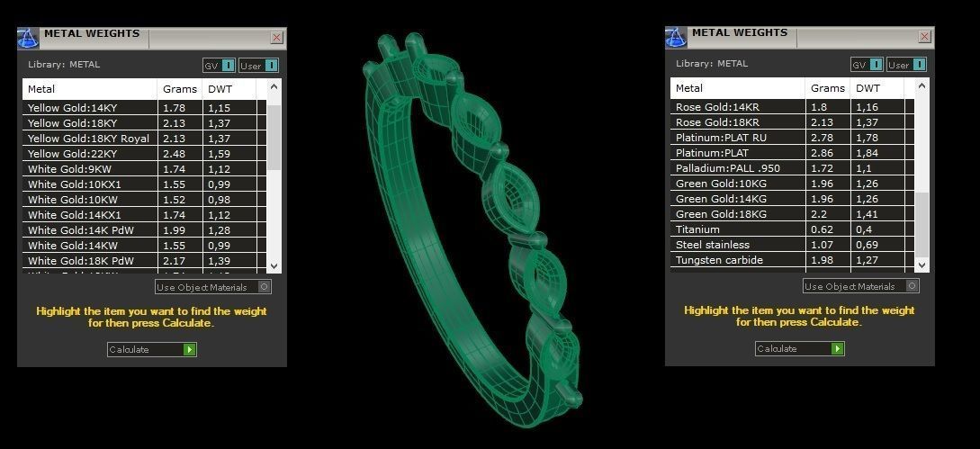Toggle the User library in right panel
The width and height of the screenshot is (980, 449).
907,65
